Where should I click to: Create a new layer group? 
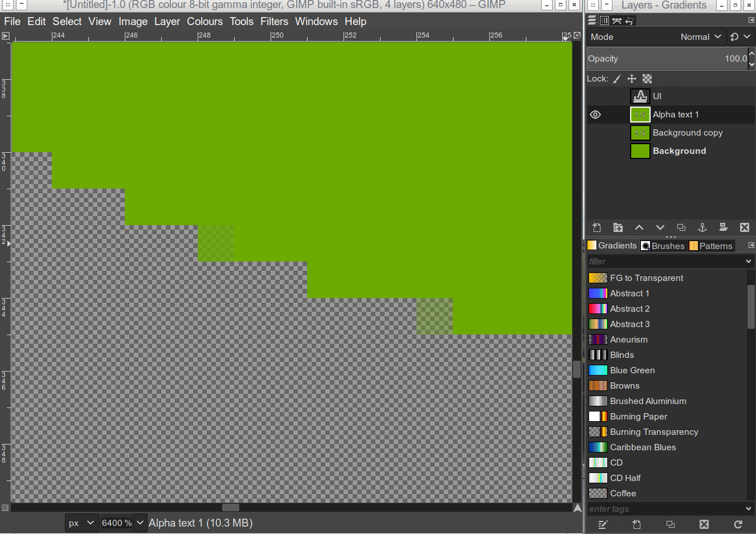coord(618,227)
